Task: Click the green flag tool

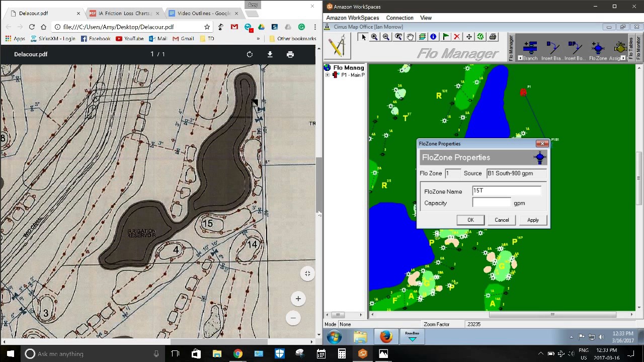Action: point(445,37)
